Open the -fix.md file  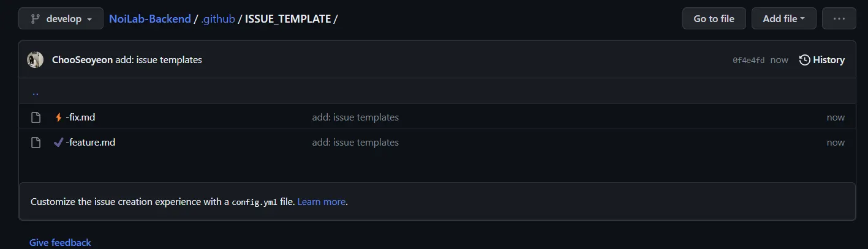pyautogui.click(x=80, y=117)
